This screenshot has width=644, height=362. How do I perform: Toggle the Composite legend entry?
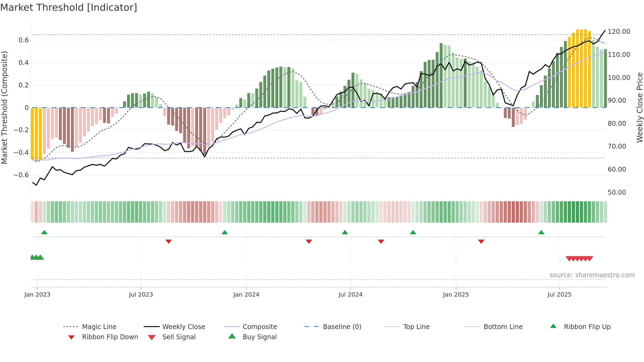(x=250, y=327)
